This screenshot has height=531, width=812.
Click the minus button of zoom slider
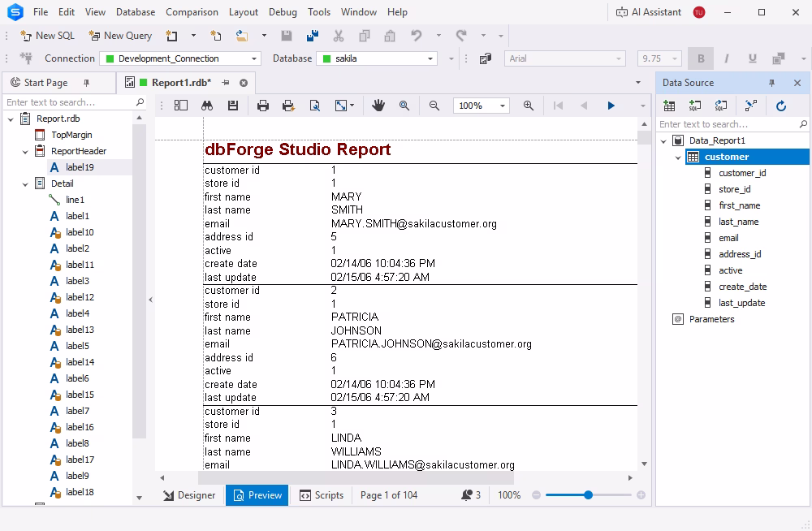(537, 495)
